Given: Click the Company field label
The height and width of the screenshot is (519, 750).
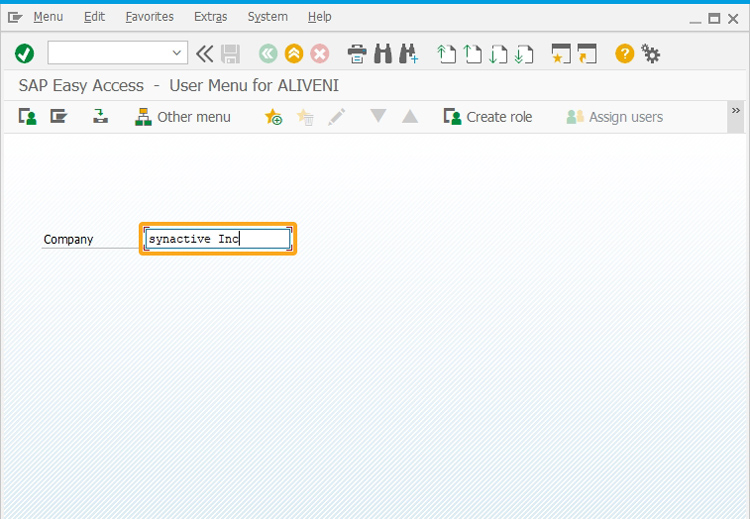Looking at the screenshot, I should (68, 239).
